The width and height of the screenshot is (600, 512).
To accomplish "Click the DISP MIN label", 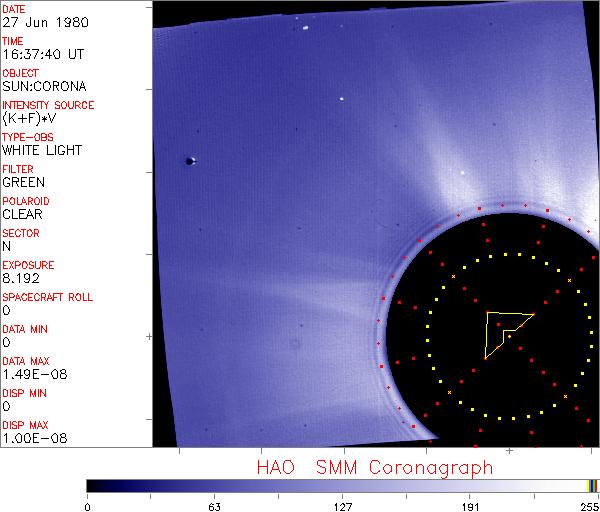I will tap(24, 393).
